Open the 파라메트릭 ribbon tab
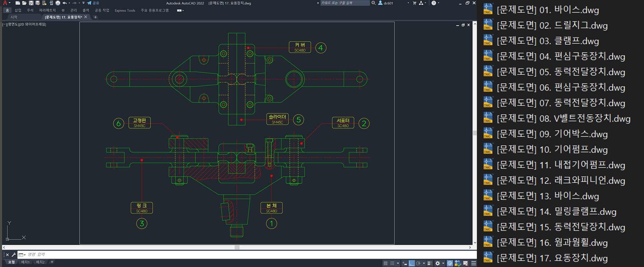 (x=47, y=10)
